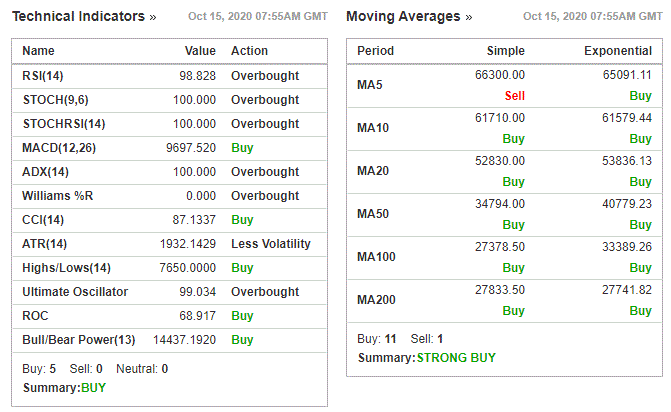The height and width of the screenshot is (412, 671).
Task: Select the ADX(14) indicator name
Action: [45, 172]
